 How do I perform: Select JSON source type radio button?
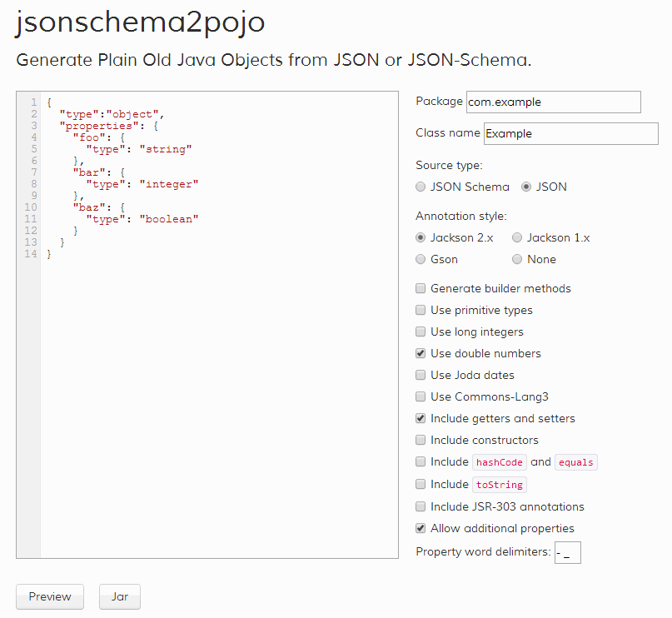pos(526,187)
